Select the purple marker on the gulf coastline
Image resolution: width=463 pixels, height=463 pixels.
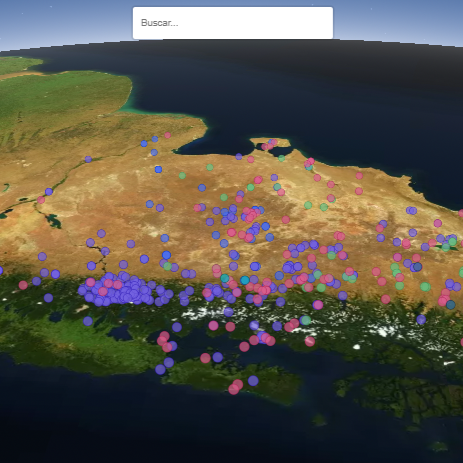239,156
